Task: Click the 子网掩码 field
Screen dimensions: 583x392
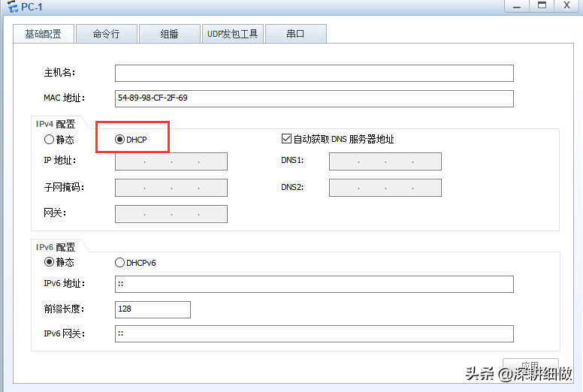Action: [171, 188]
